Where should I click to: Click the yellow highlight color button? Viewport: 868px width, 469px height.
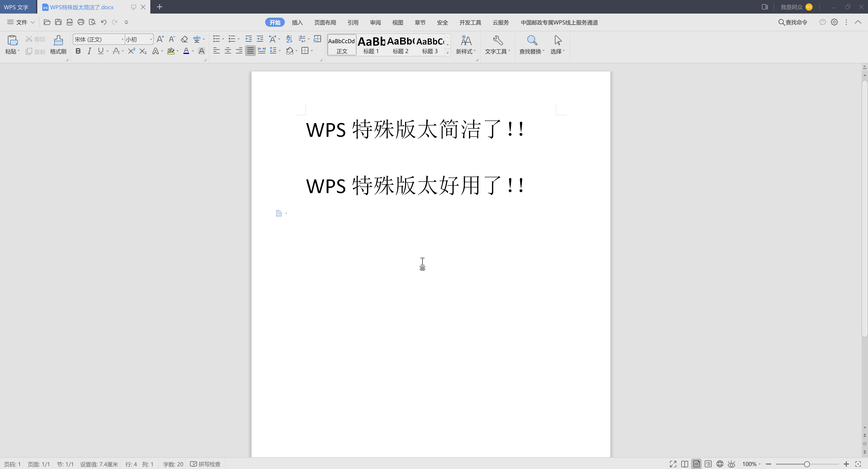pos(171,51)
